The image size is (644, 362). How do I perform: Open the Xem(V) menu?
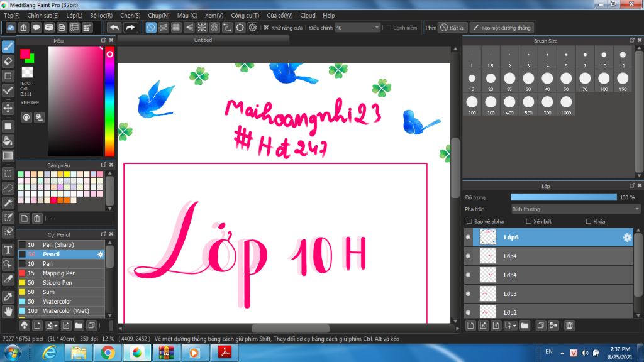pyautogui.click(x=214, y=16)
